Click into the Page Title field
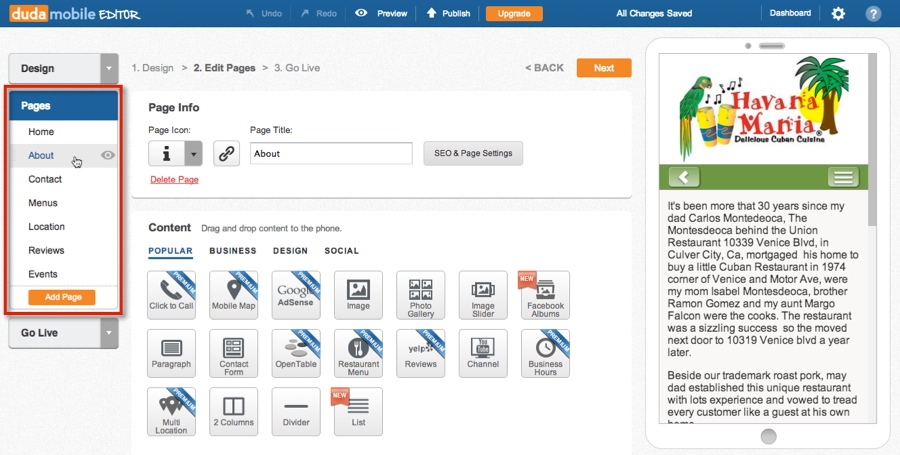Image resolution: width=900 pixels, height=455 pixels. point(331,153)
